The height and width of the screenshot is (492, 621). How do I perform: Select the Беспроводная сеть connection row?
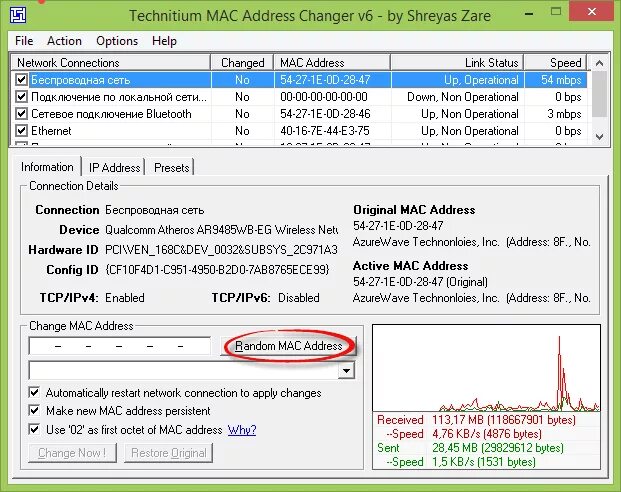(x=299, y=80)
